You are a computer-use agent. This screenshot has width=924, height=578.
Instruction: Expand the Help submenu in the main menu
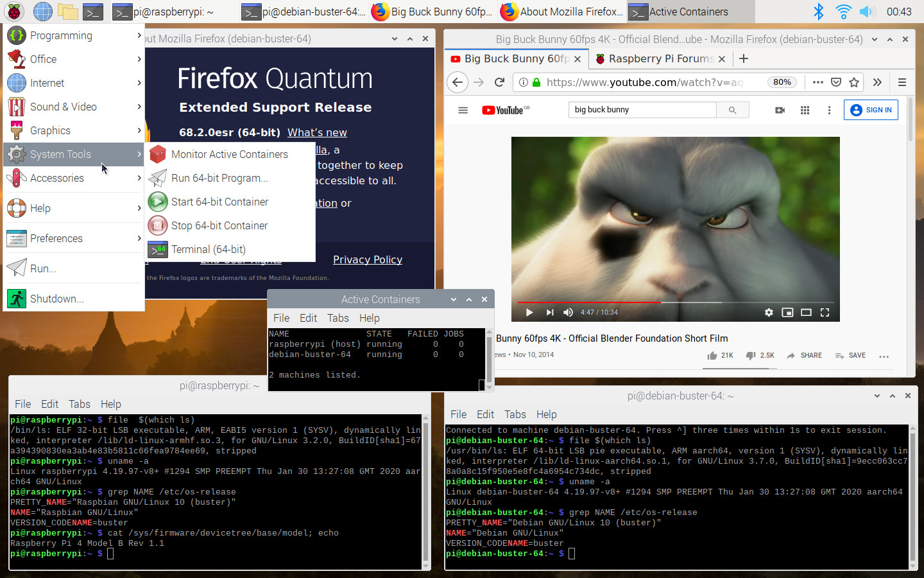tap(74, 208)
